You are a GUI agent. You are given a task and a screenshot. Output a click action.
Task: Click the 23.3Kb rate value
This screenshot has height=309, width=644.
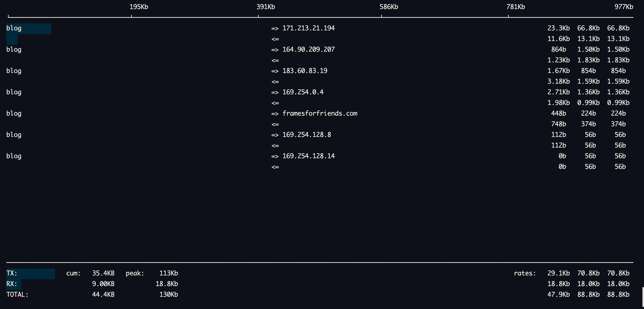click(558, 28)
